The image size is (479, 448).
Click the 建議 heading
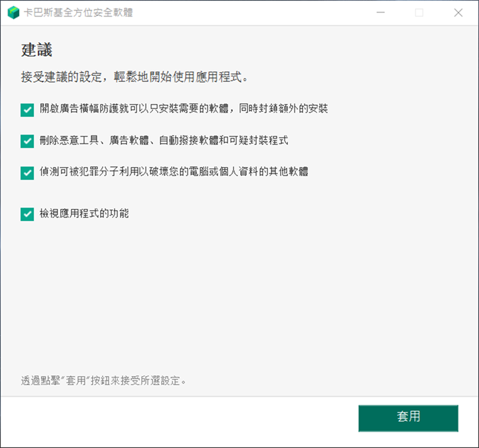37,50
